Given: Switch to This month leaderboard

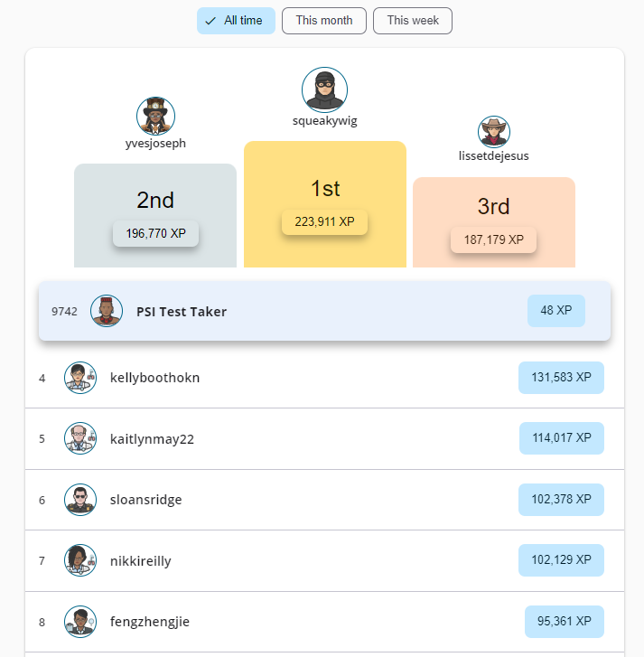Looking at the screenshot, I should point(324,21).
